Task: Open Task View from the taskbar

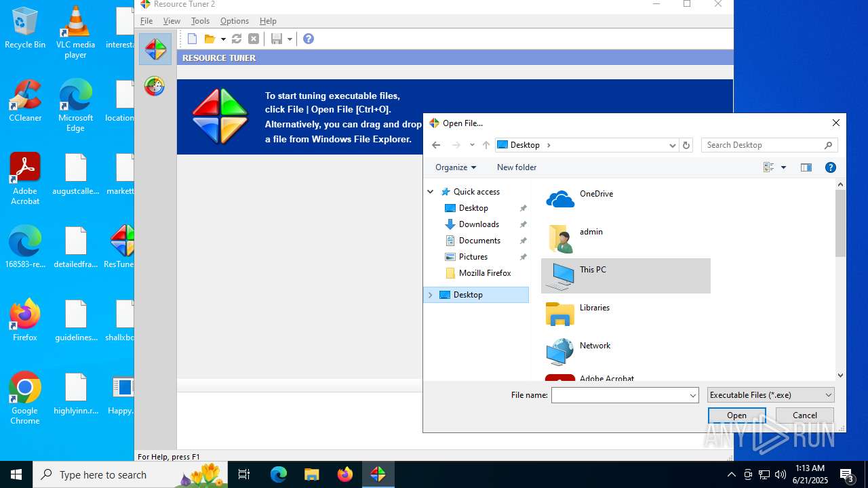Action: 245,474
